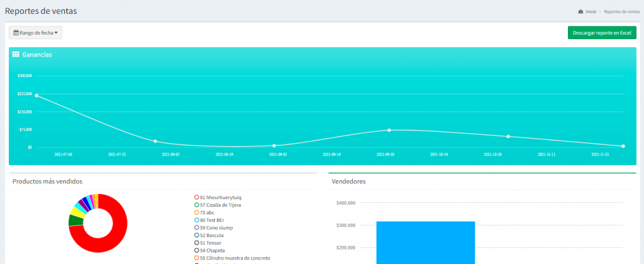Viewport: 644px width, 264px height.
Task: Click the circle marker for 59 Cono slump
Action: click(x=196, y=227)
